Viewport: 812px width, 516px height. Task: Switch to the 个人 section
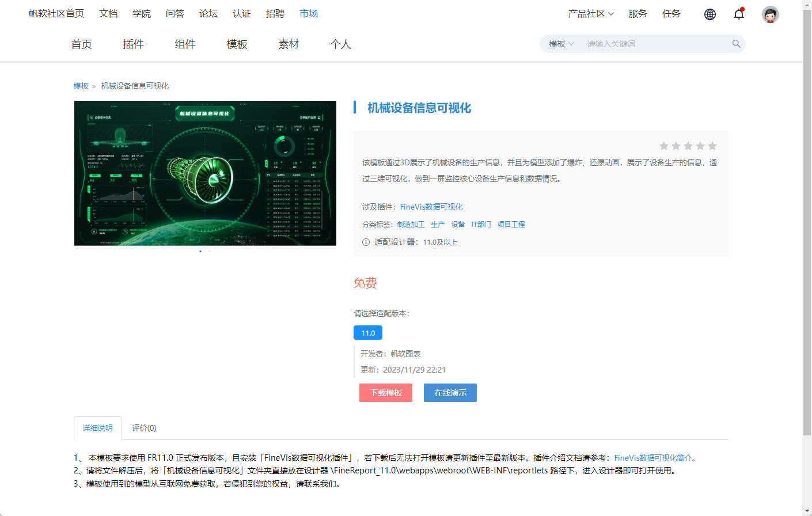coord(340,44)
